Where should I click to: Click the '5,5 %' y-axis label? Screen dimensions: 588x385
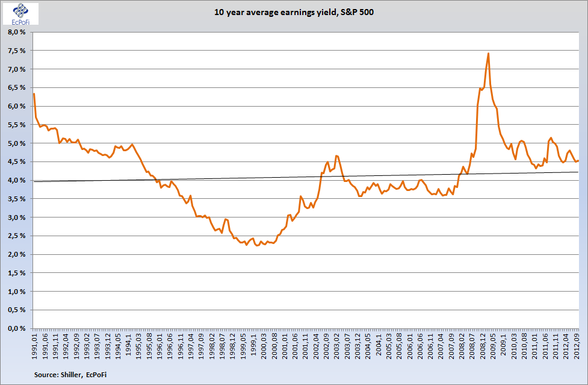(x=16, y=125)
